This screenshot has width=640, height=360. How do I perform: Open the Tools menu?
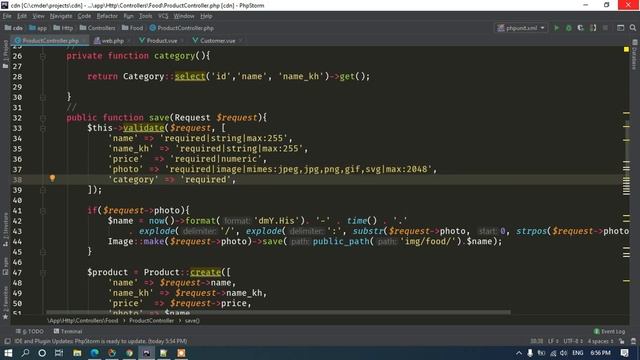[x=145, y=16]
